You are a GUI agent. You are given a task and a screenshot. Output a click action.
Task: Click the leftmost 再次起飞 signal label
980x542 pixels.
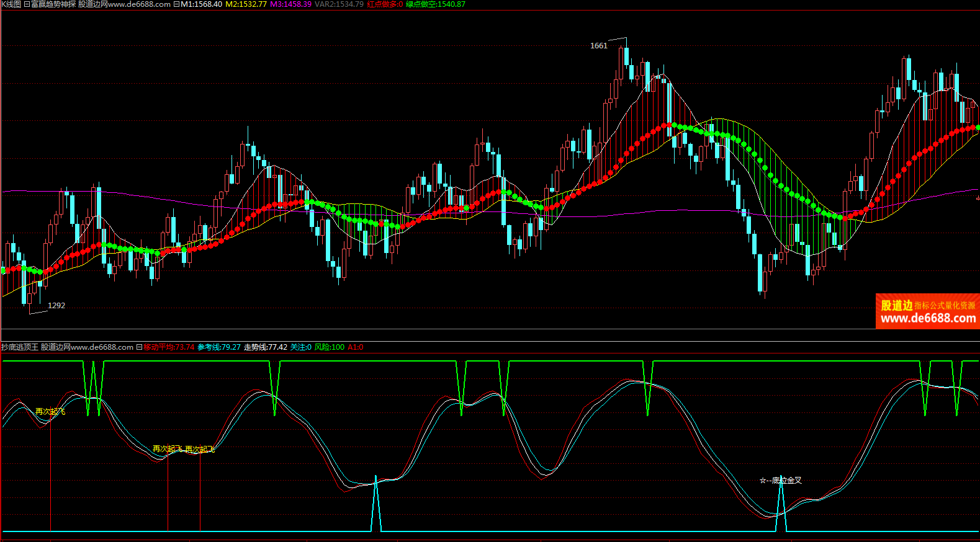pos(50,412)
